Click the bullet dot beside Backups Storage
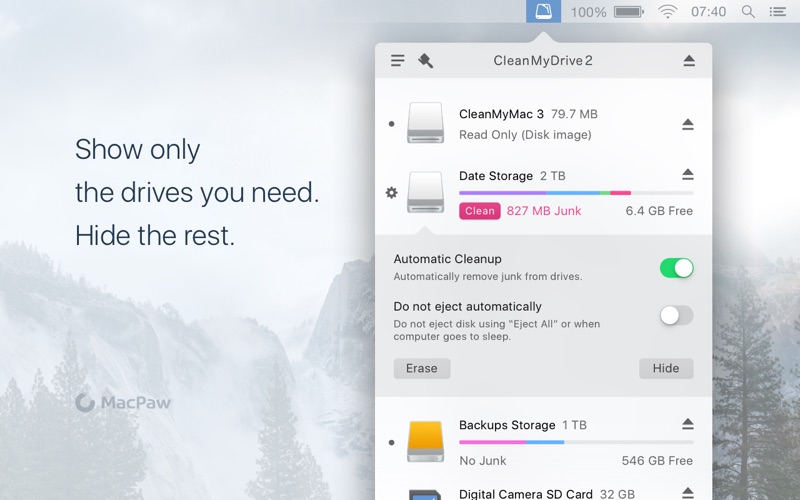The width and height of the screenshot is (800, 500). pos(391,443)
